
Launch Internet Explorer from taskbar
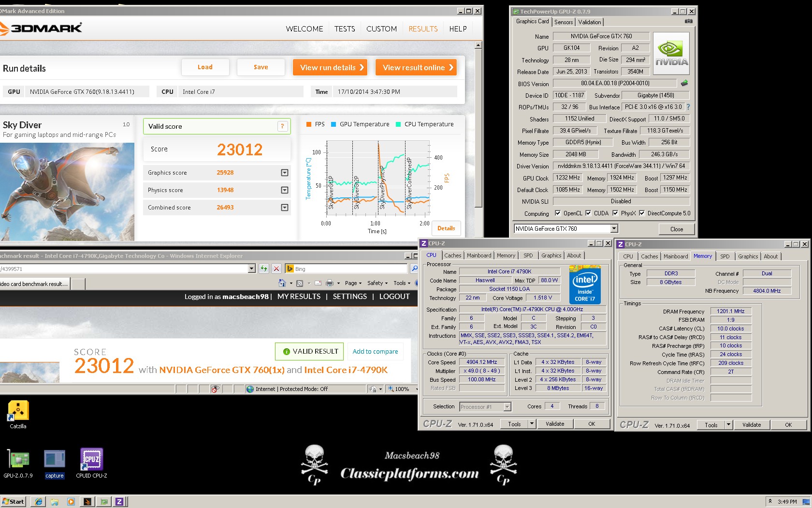click(39, 502)
